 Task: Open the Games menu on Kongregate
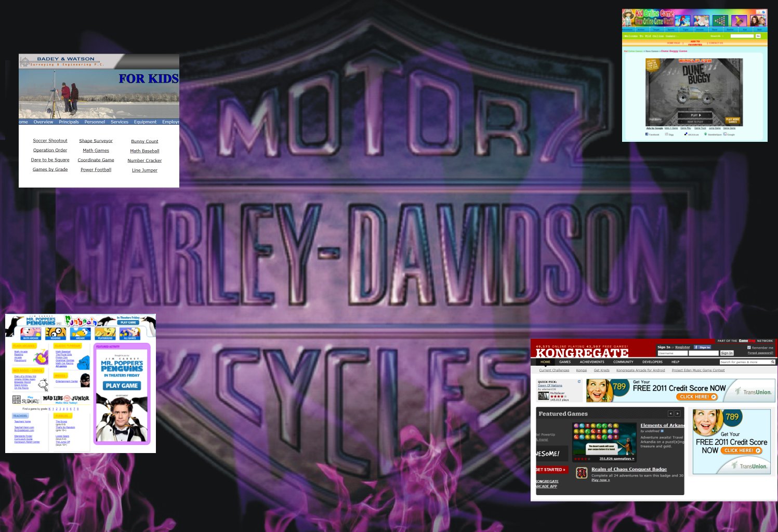(565, 362)
